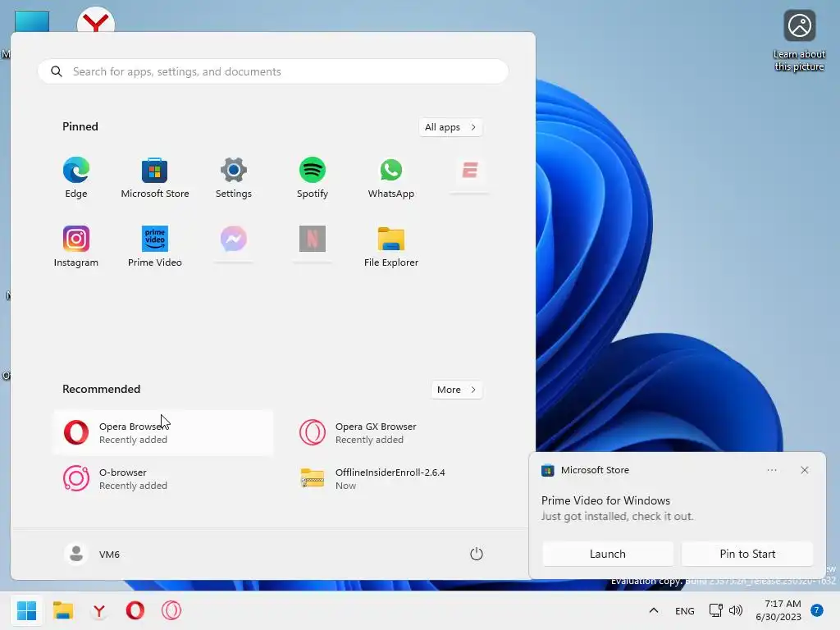Open volume tray icon

[x=736, y=610]
